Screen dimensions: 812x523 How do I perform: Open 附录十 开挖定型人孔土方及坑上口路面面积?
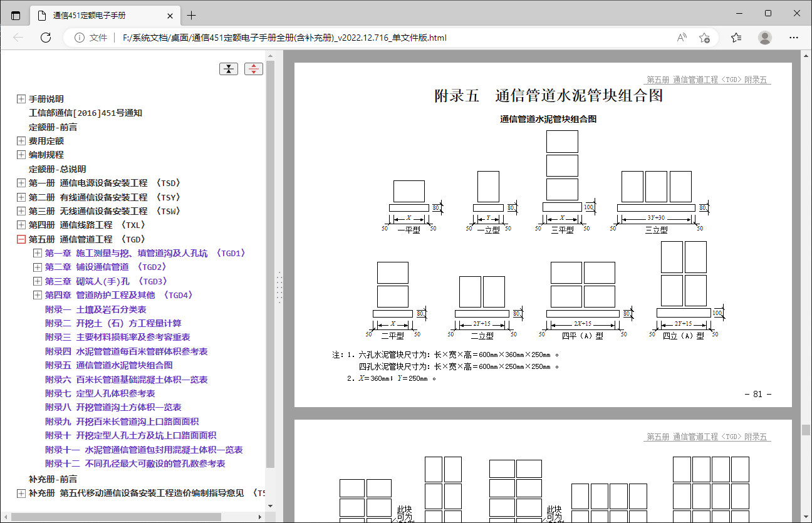[131, 435]
